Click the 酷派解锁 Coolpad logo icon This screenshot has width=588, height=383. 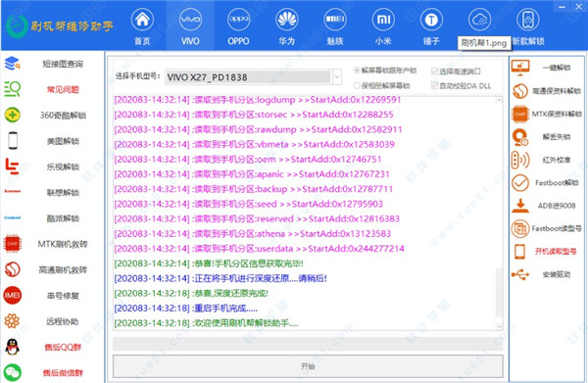click(12, 217)
